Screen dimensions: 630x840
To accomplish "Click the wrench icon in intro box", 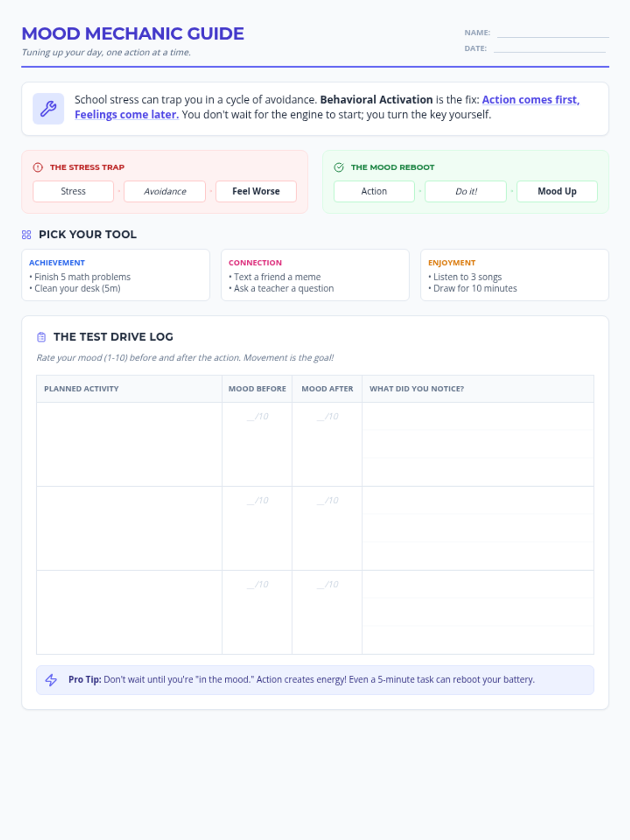I will point(48,109).
